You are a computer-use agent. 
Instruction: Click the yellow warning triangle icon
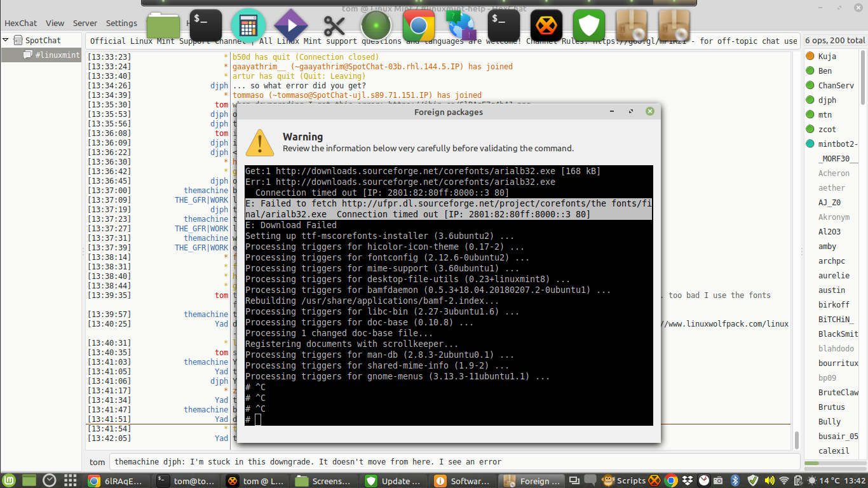(260, 142)
